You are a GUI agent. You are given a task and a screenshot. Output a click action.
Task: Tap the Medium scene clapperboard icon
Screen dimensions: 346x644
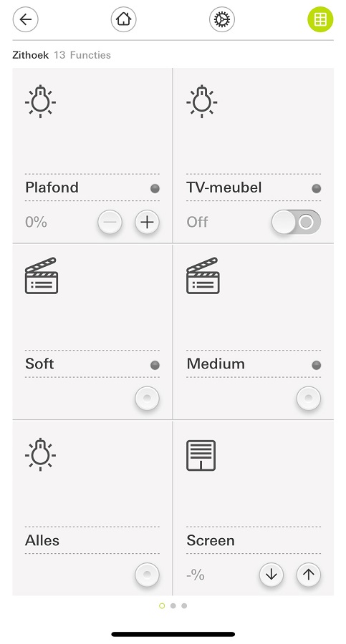point(203,275)
